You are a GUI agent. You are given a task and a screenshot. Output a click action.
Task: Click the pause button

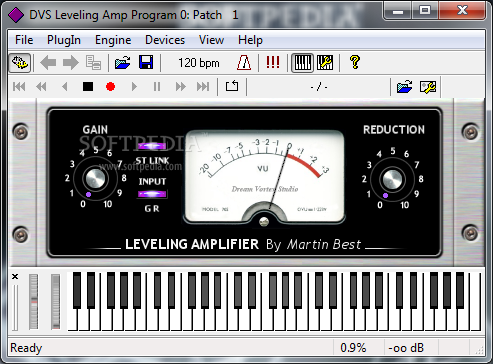[157, 87]
